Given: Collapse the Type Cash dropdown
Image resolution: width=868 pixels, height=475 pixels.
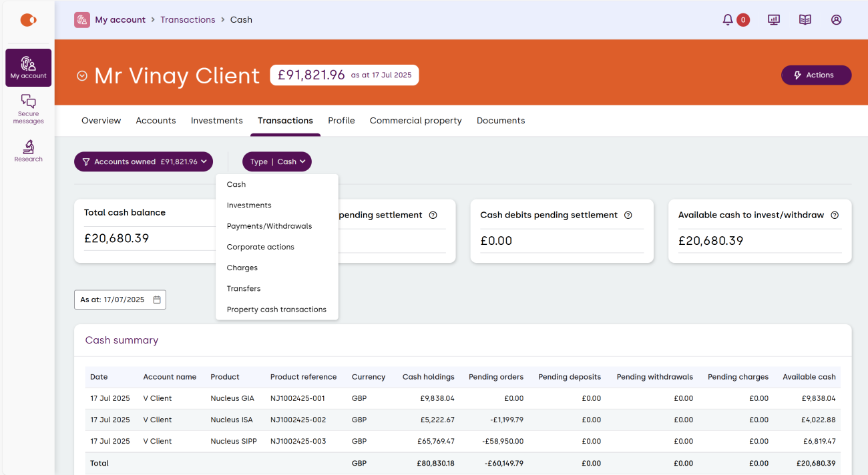Looking at the screenshot, I should pos(277,161).
